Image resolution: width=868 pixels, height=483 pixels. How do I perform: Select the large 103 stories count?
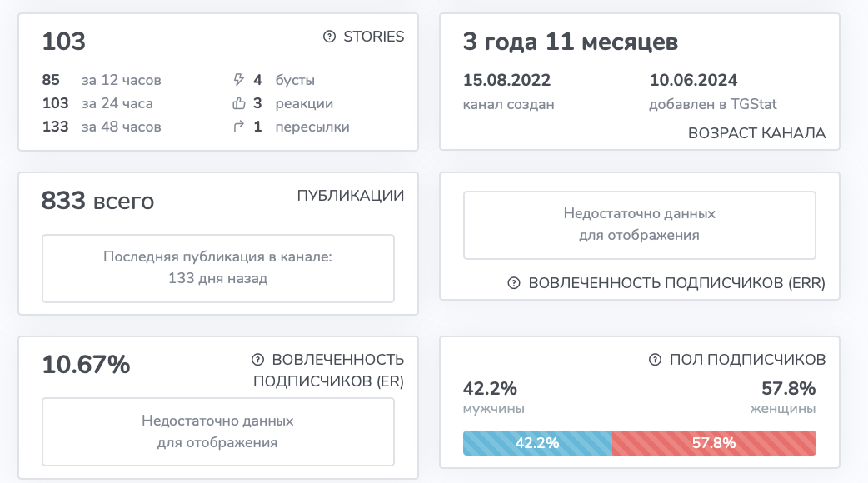click(63, 42)
